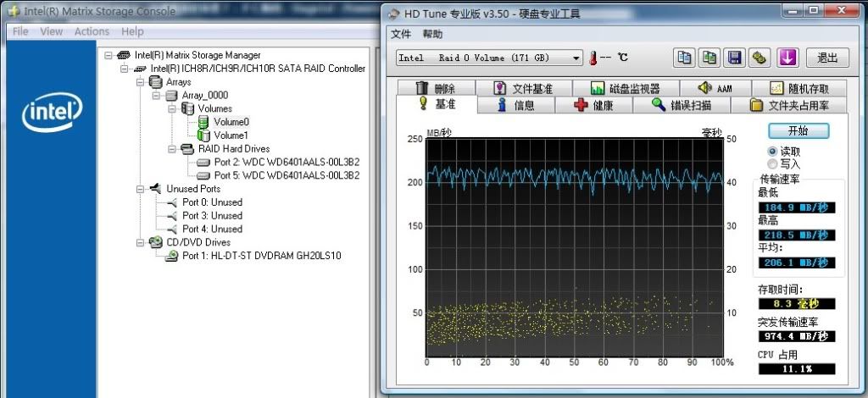Switch to the 磁盘监视器 tab
Screen dimensions: 868x398
(x=626, y=88)
